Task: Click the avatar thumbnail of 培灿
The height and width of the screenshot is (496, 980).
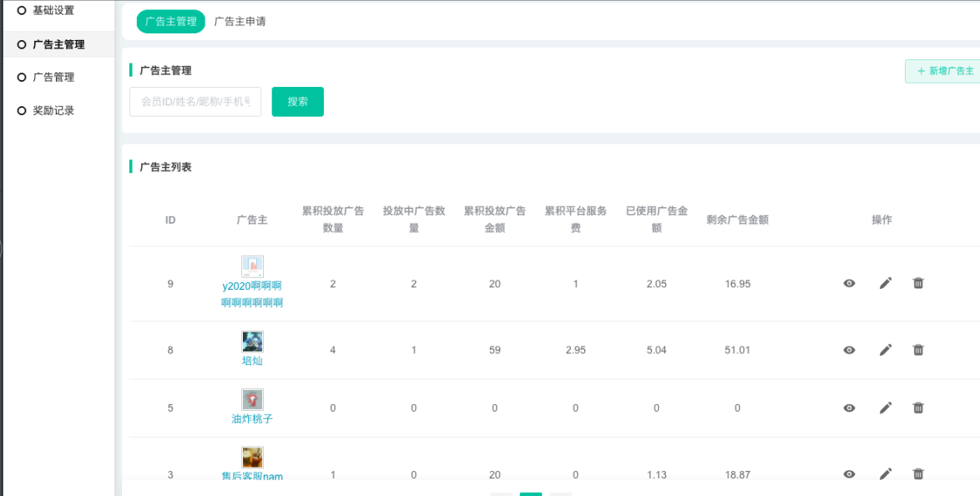Action: 252,341
